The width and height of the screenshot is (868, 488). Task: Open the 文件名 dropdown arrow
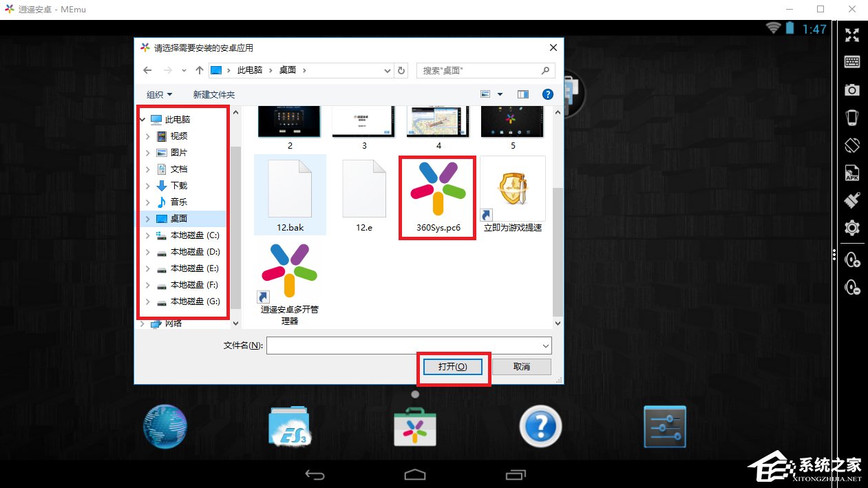(546, 345)
